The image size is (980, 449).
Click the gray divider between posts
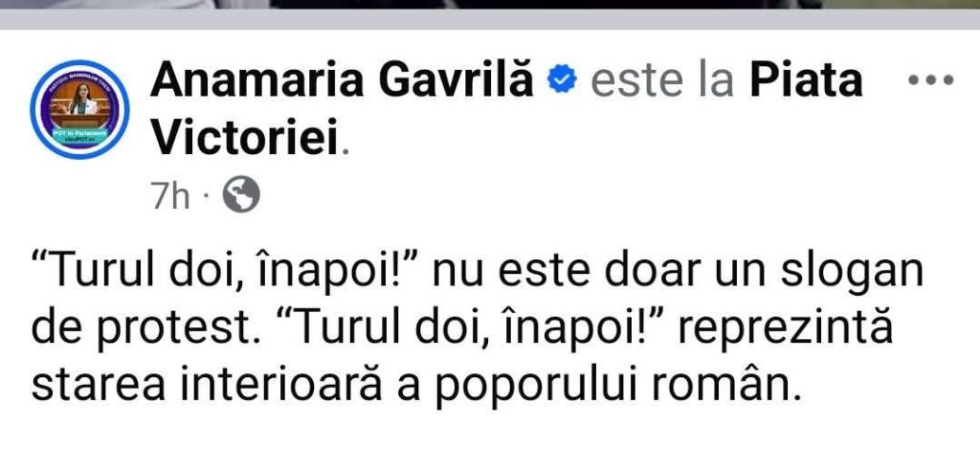point(490,19)
